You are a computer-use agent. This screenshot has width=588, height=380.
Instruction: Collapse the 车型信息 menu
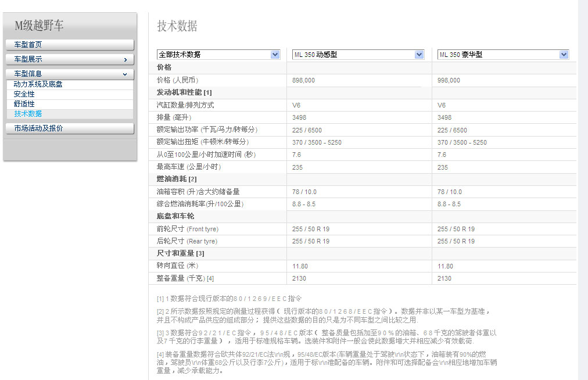tap(70, 74)
